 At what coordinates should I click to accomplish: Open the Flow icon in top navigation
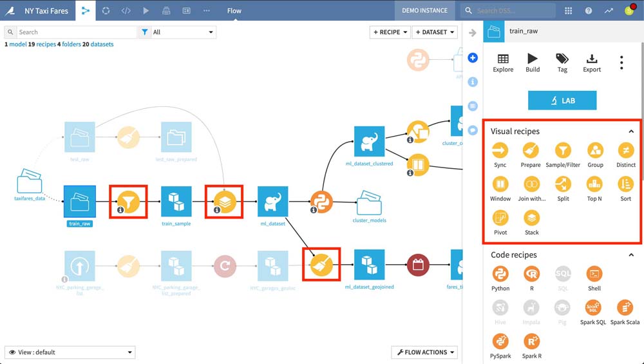(86, 11)
